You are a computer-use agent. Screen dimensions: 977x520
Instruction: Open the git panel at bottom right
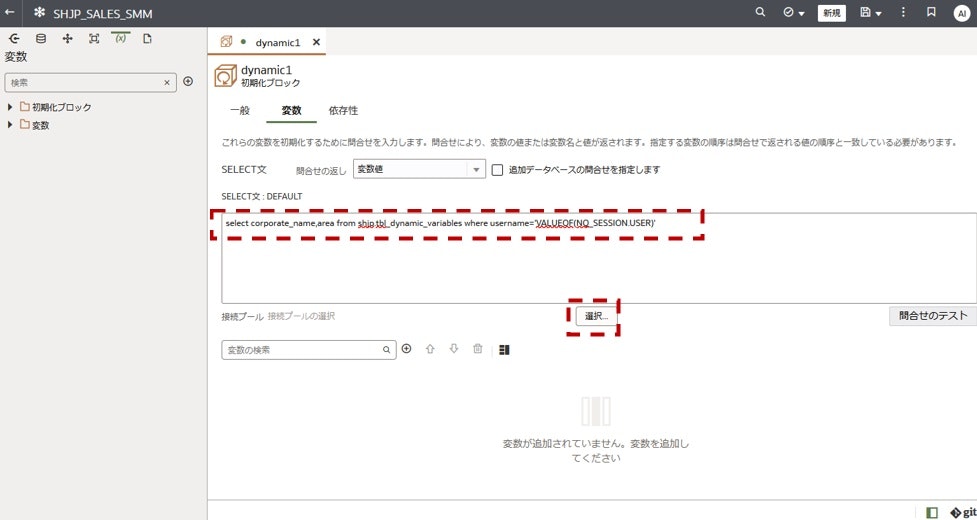tap(963, 512)
